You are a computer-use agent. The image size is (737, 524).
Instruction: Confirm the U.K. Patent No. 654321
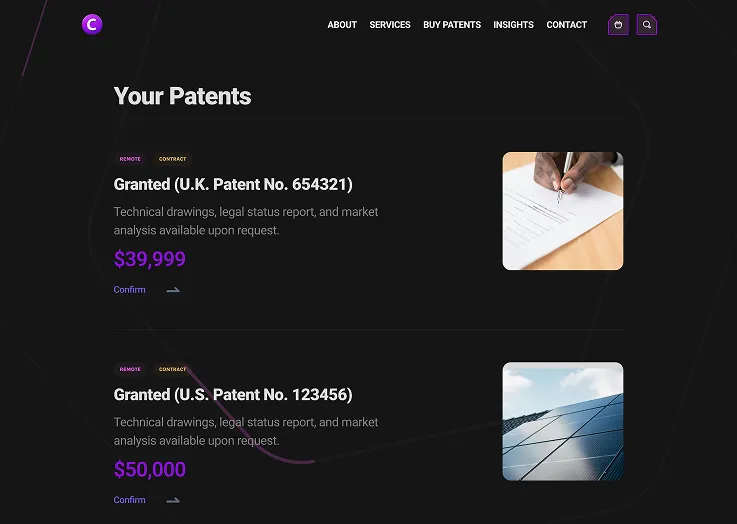point(130,290)
